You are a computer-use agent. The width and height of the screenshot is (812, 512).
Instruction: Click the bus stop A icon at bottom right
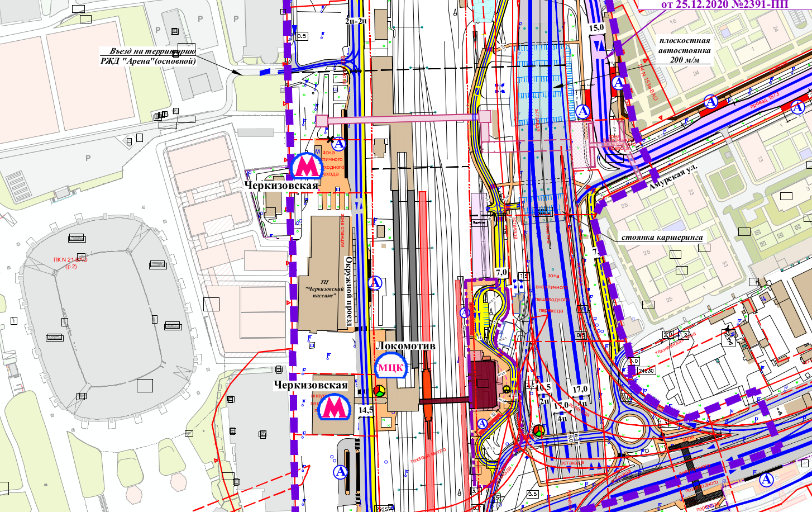[x=766, y=478]
